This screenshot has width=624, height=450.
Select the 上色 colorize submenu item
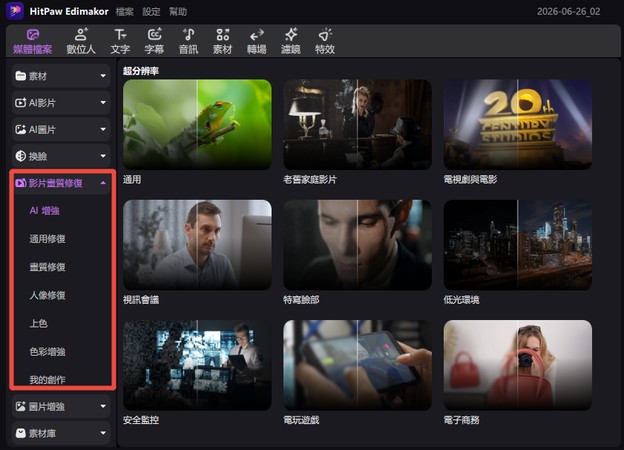38,323
